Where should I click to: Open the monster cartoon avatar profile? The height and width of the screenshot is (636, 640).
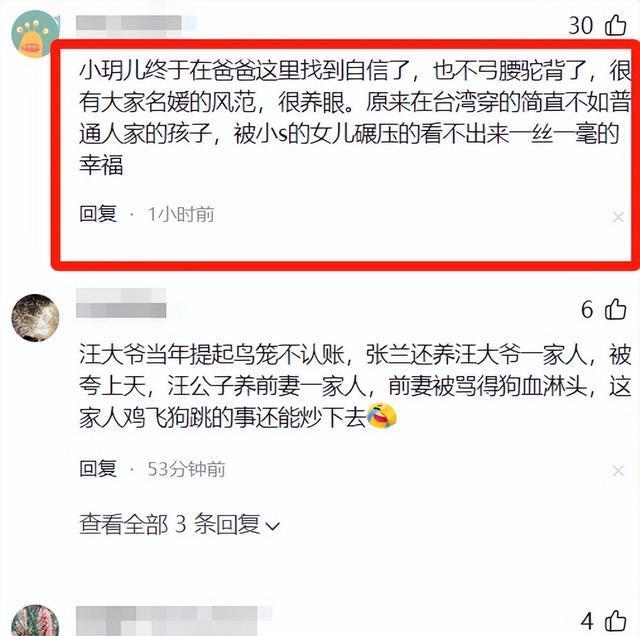pyautogui.click(x=34, y=34)
